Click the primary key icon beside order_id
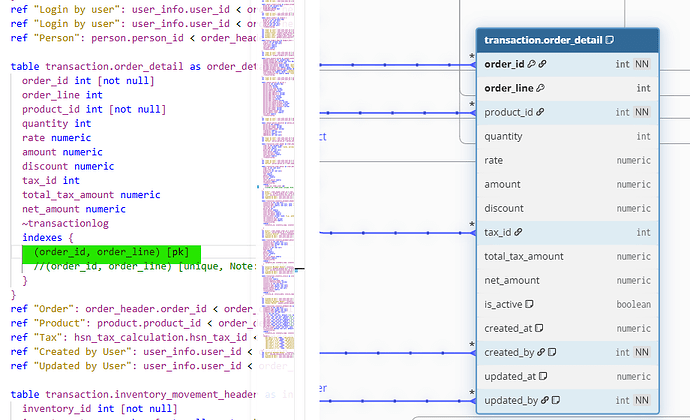 coord(532,64)
